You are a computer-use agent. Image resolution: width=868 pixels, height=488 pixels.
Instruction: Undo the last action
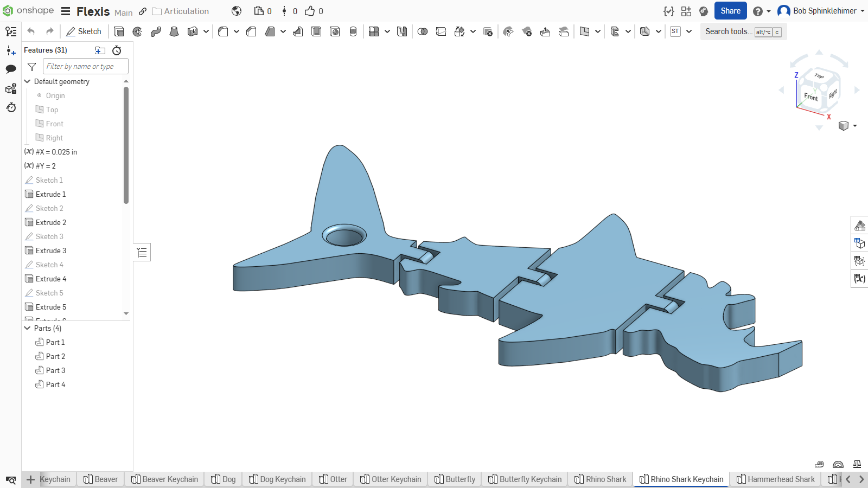click(x=31, y=31)
